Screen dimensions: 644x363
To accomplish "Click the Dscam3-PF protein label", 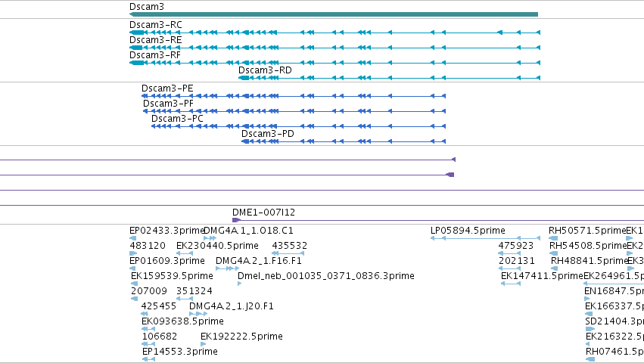I will pyautogui.click(x=168, y=104).
